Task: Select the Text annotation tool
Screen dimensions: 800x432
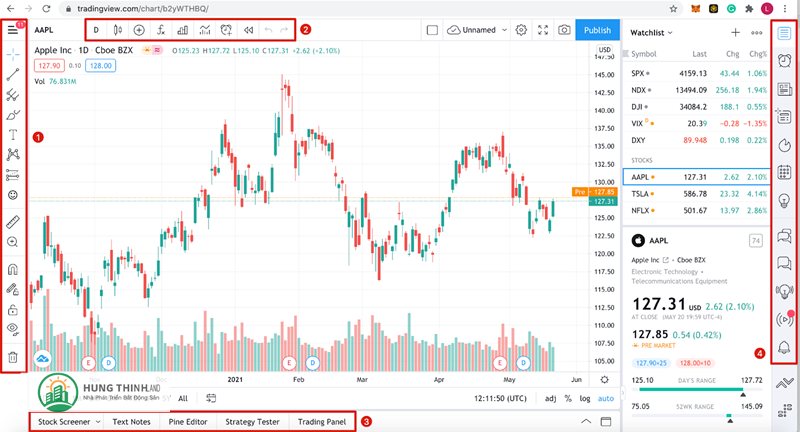Action: [x=12, y=133]
